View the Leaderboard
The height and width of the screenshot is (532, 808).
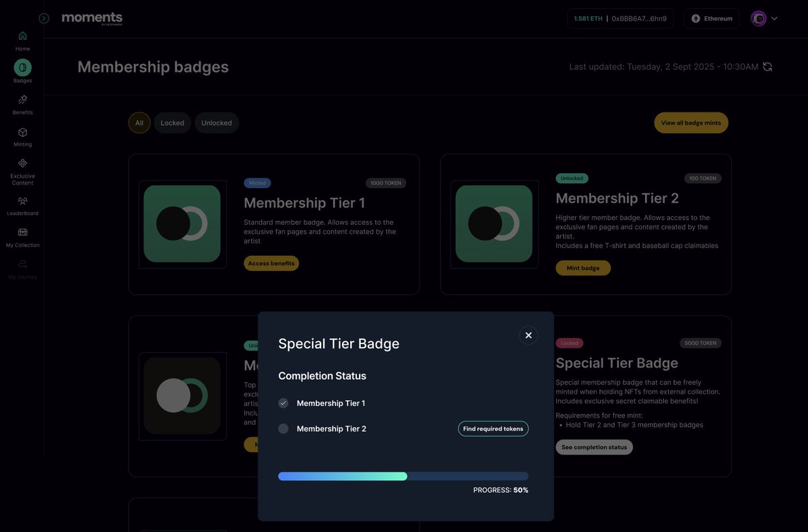[x=22, y=202]
